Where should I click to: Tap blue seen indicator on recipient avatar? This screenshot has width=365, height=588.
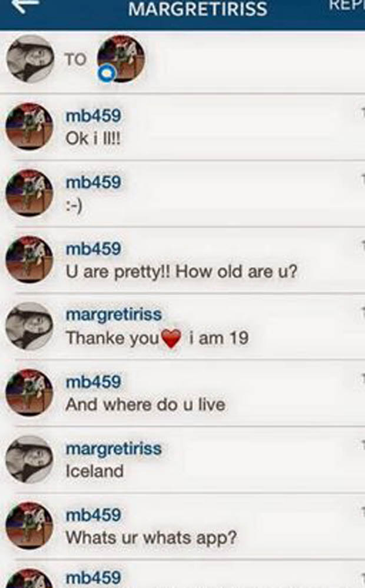107,73
